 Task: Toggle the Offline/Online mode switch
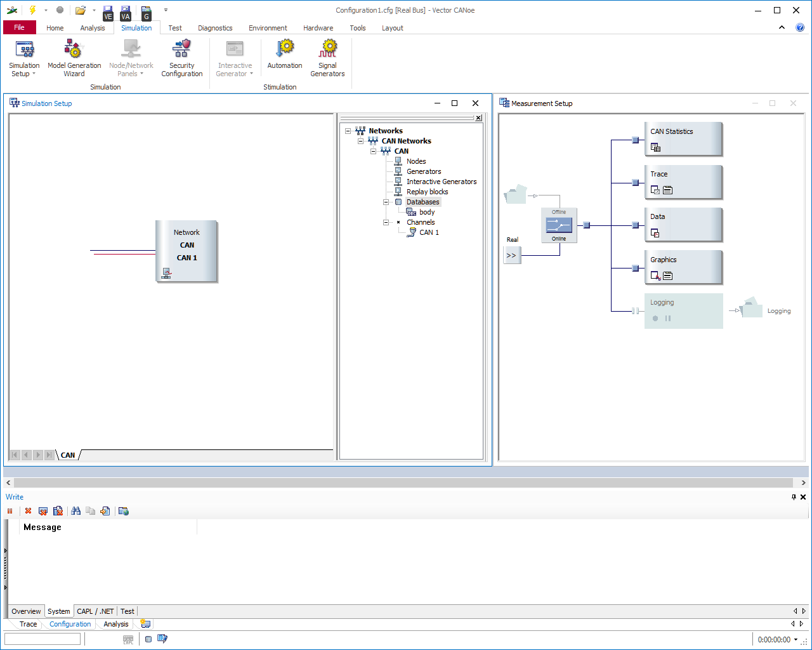click(559, 225)
